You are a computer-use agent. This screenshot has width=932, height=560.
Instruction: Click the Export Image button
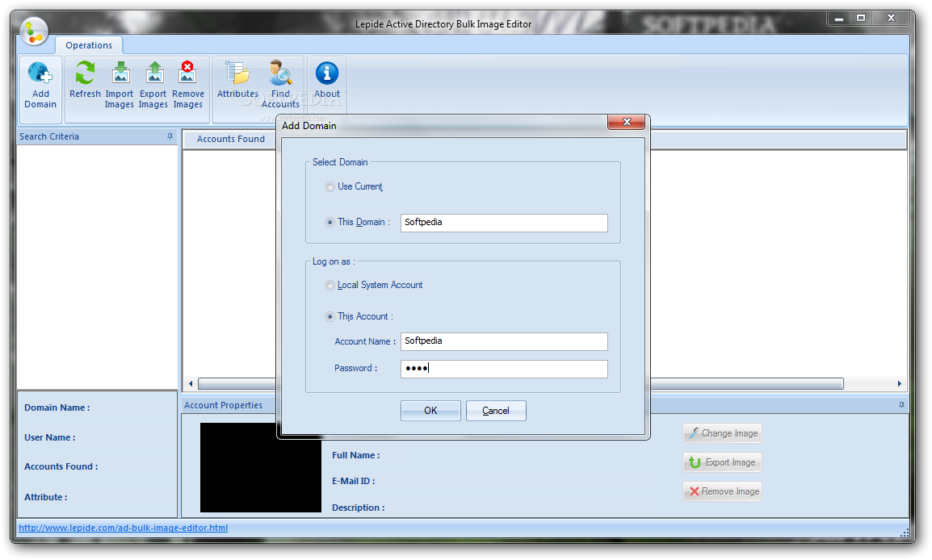point(722,462)
